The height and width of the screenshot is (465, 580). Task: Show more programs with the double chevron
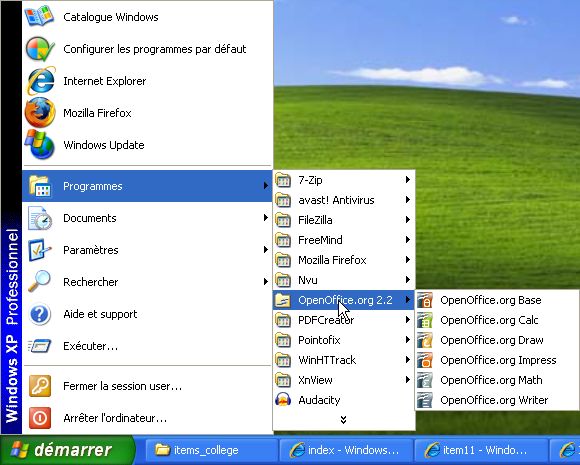point(343,419)
